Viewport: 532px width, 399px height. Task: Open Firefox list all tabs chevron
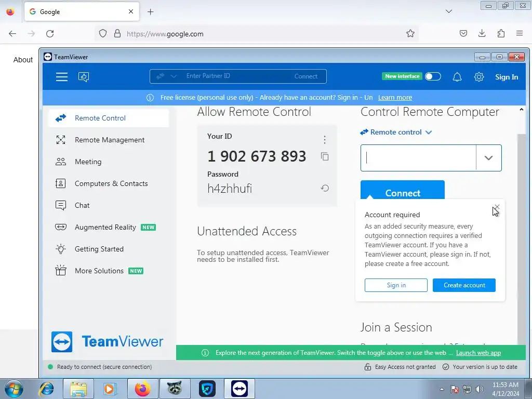point(448,11)
